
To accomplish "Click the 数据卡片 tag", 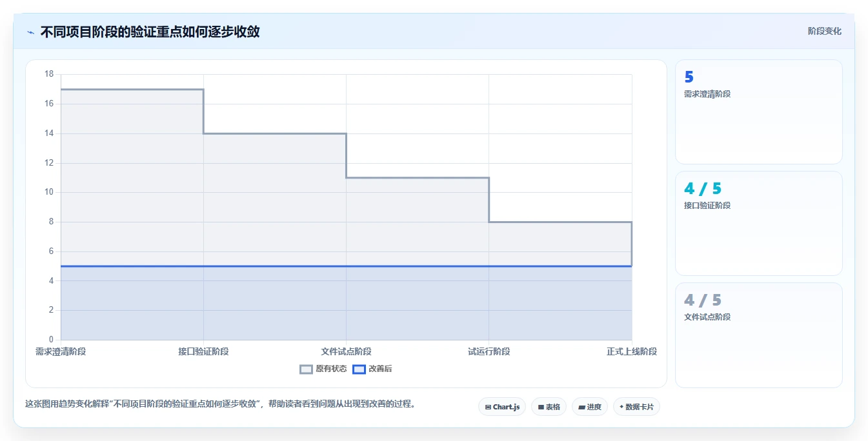I will (x=636, y=407).
